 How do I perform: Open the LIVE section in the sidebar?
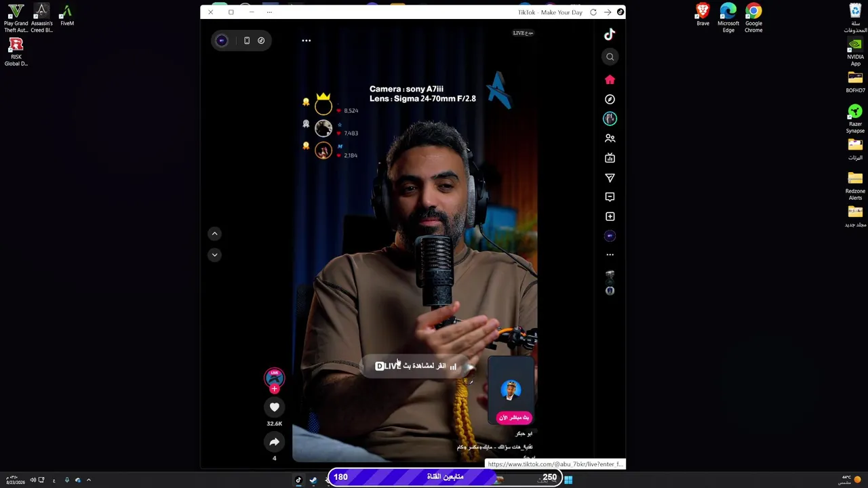(610, 158)
